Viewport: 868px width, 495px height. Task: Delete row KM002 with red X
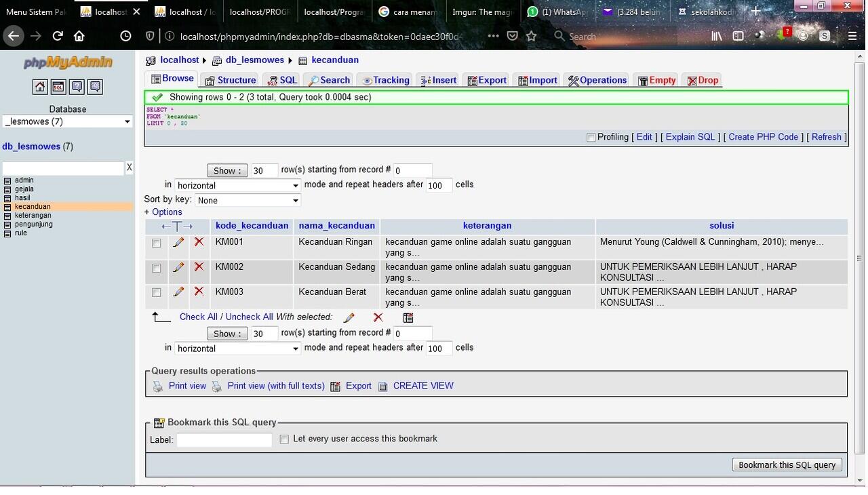tap(199, 266)
